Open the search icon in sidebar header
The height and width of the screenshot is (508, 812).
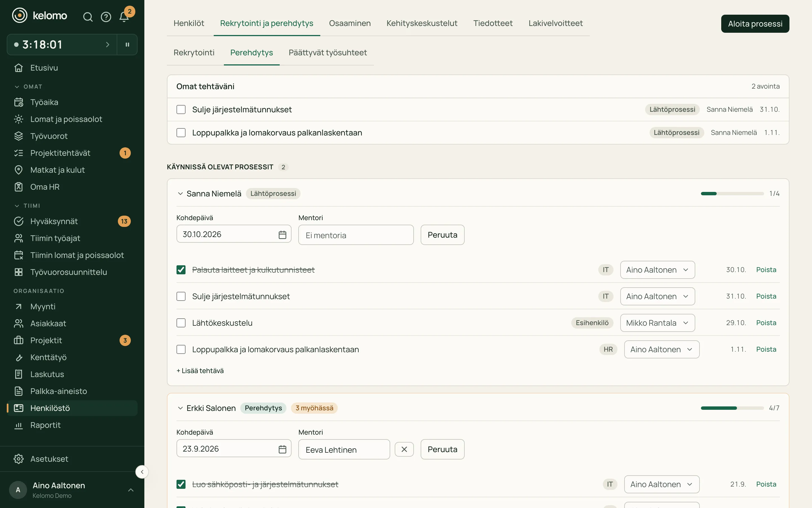coord(88,17)
